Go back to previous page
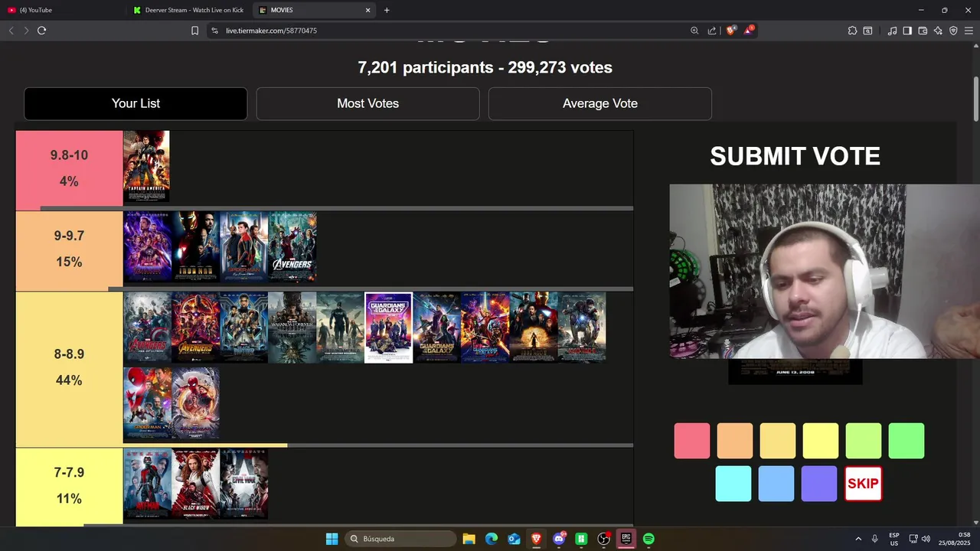 (11, 31)
